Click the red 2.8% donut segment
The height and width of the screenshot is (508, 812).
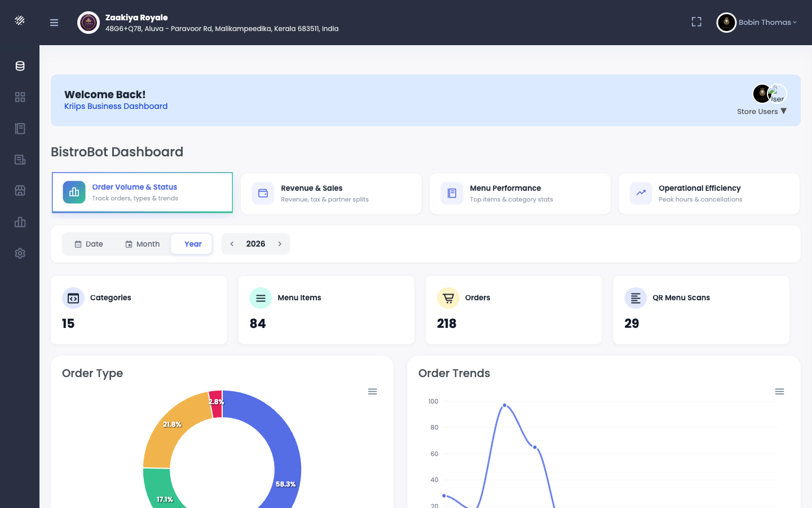tap(216, 404)
